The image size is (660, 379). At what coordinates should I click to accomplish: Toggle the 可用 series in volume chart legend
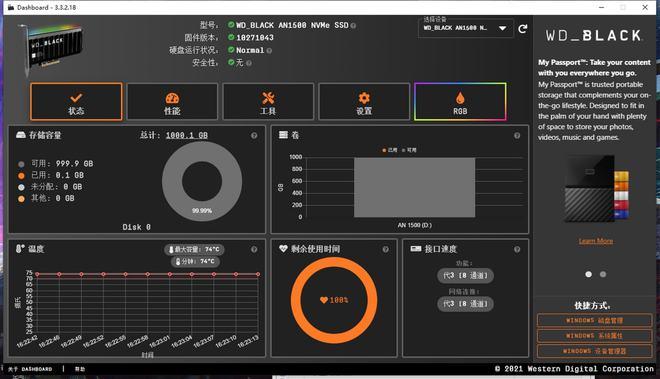tap(409, 150)
